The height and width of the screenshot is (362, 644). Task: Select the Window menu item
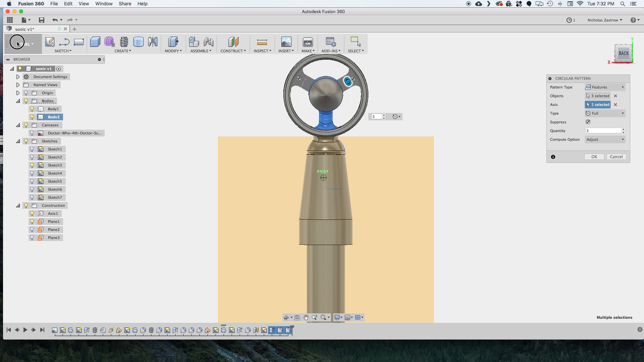pyautogui.click(x=104, y=4)
